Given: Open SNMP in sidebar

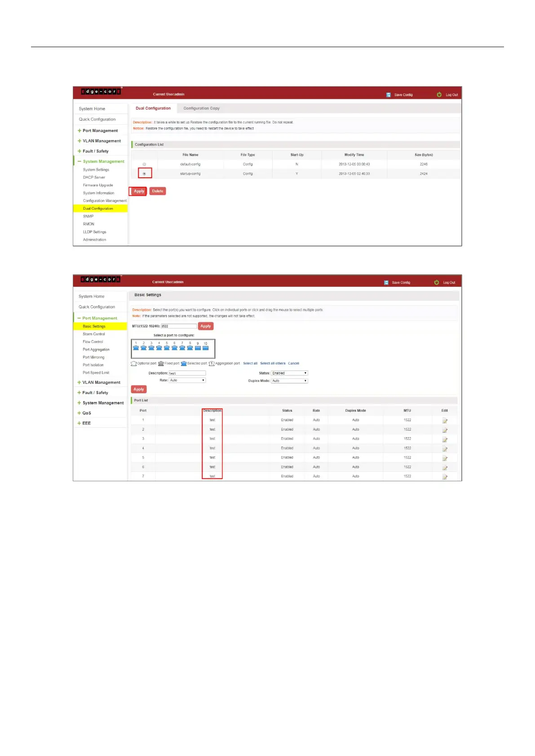Looking at the screenshot, I should click(88, 216).
